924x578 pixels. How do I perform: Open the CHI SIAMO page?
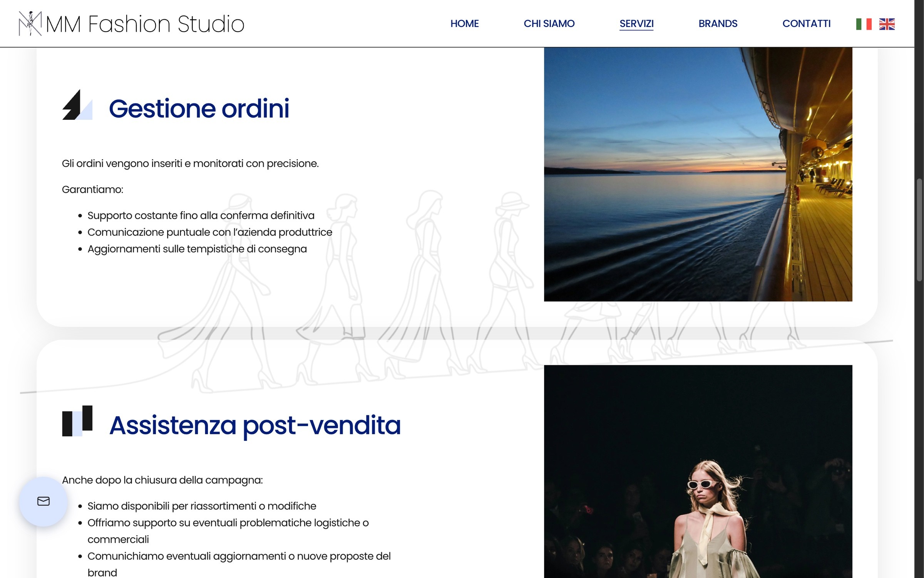[x=549, y=24]
